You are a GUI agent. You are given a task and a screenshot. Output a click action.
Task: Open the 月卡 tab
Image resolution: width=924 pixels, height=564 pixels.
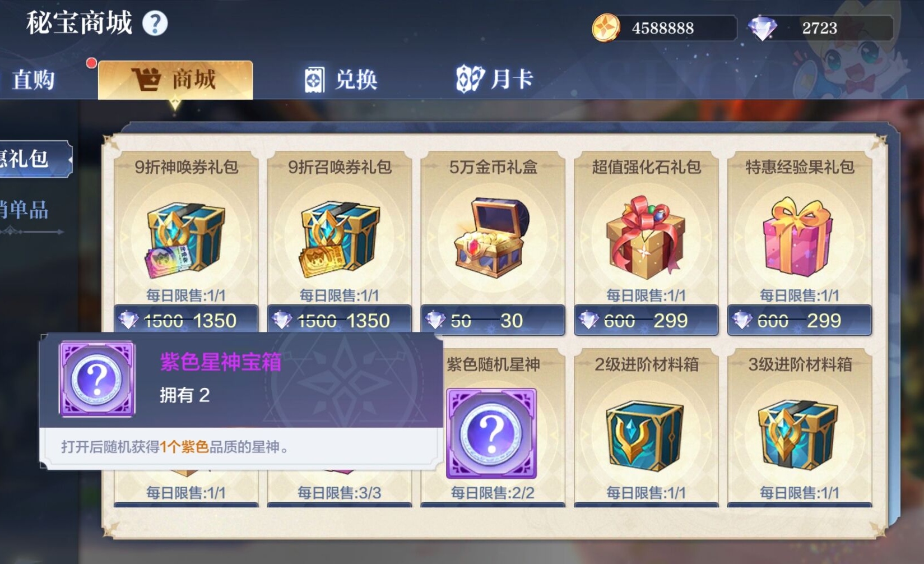pyautogui.click(x=495, y=78)
